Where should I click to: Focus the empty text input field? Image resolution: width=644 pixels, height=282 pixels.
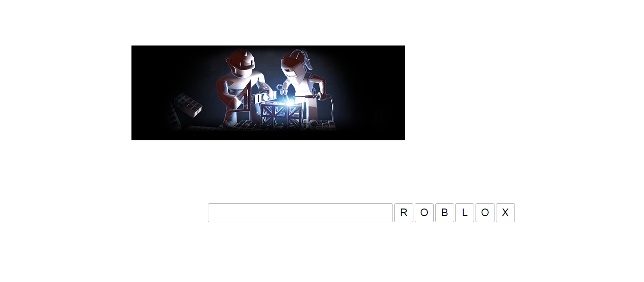[x=300, y=213]
